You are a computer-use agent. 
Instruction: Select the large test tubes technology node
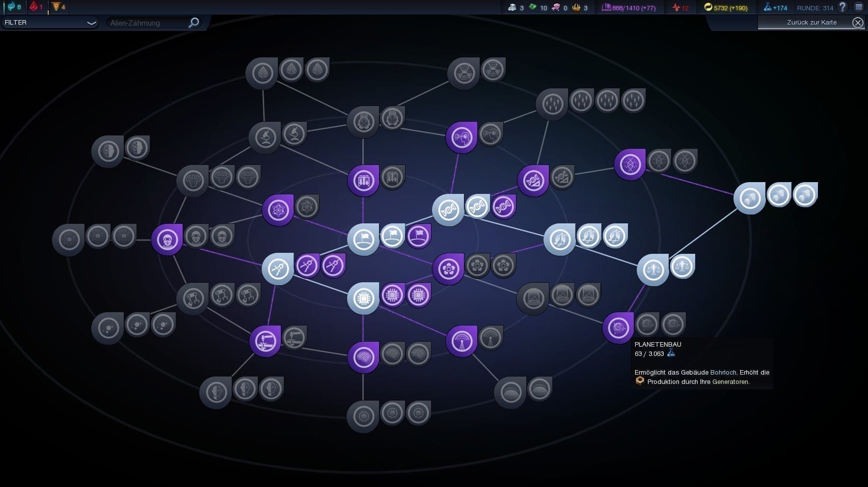(x=363, y=181)
